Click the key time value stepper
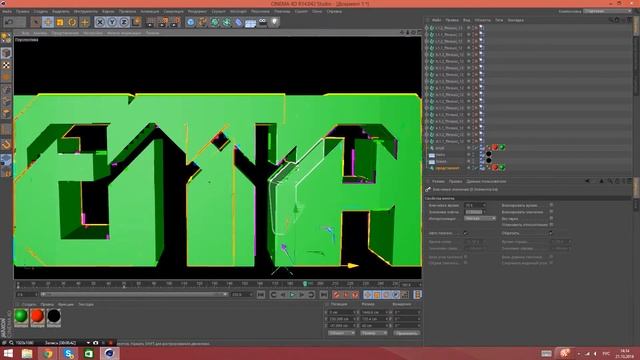640x360 pixels. 484,205
